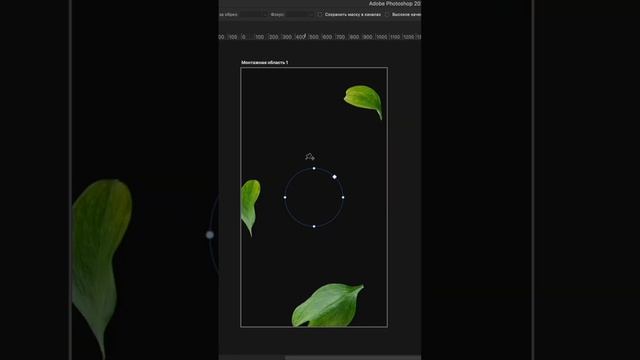This screenshot has height=360, width=640.
Task: Click the top handle of blur circle
Action: pos(314,168)
